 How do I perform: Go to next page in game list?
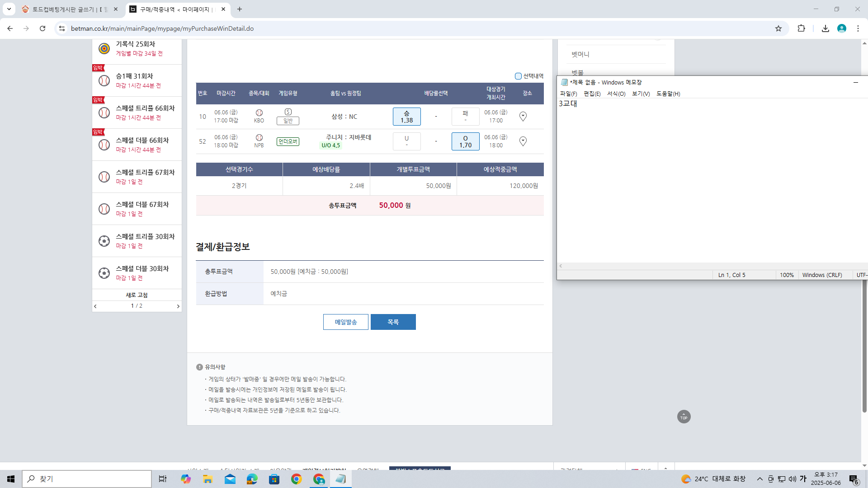click(x=178, y=306)
